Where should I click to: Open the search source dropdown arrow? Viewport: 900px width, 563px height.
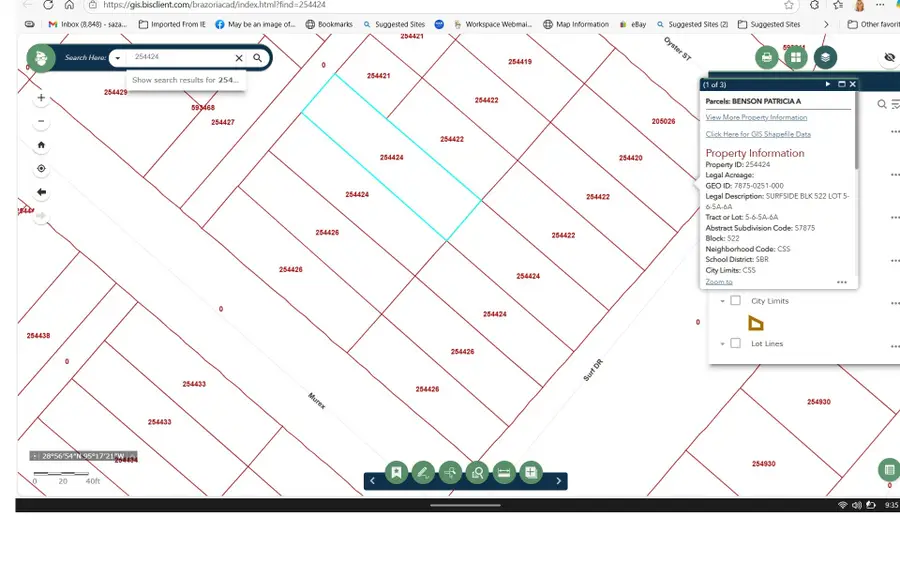point(118,59)
